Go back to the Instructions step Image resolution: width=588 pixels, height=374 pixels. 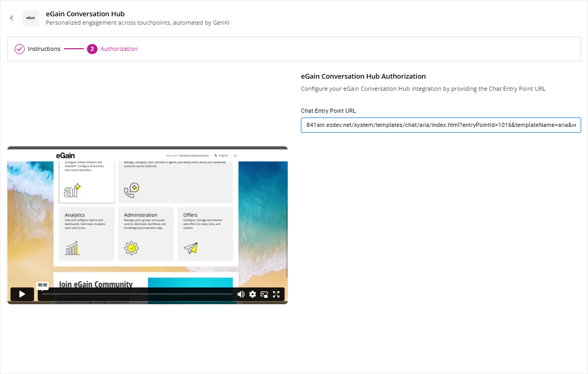pyautogui.click(x=44, y=49)
